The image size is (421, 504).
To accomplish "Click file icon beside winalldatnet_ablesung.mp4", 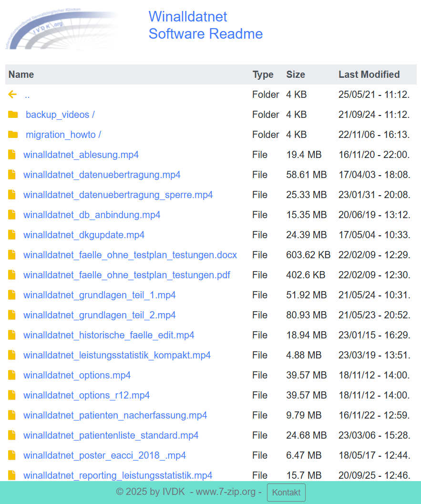I will (12, 155).
